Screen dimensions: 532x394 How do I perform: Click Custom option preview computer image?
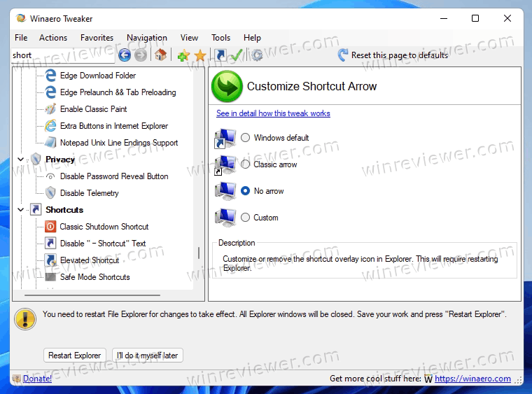click(225, 218)
